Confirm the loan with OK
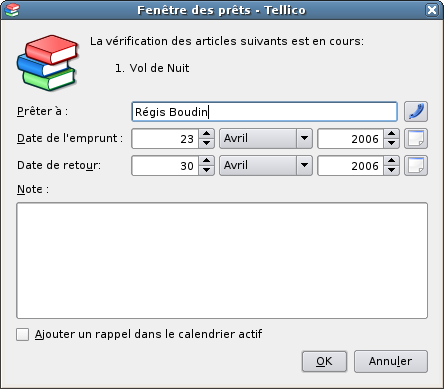The image size is (444, 389). point(324,361)
